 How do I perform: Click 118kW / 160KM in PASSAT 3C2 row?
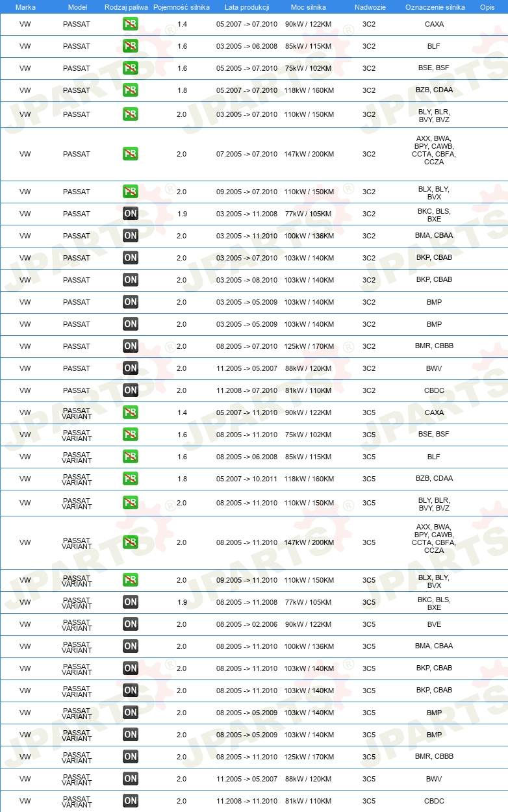(x=309, y=90)
